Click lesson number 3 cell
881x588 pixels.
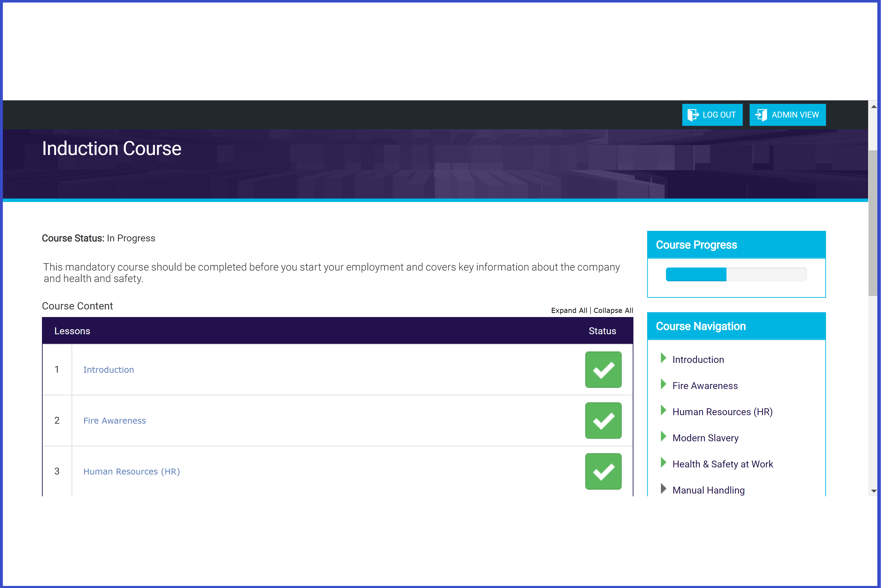pos(57,471)
